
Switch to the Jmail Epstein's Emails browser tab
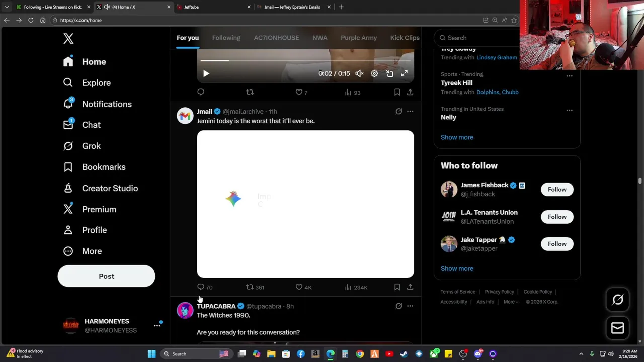292,7
